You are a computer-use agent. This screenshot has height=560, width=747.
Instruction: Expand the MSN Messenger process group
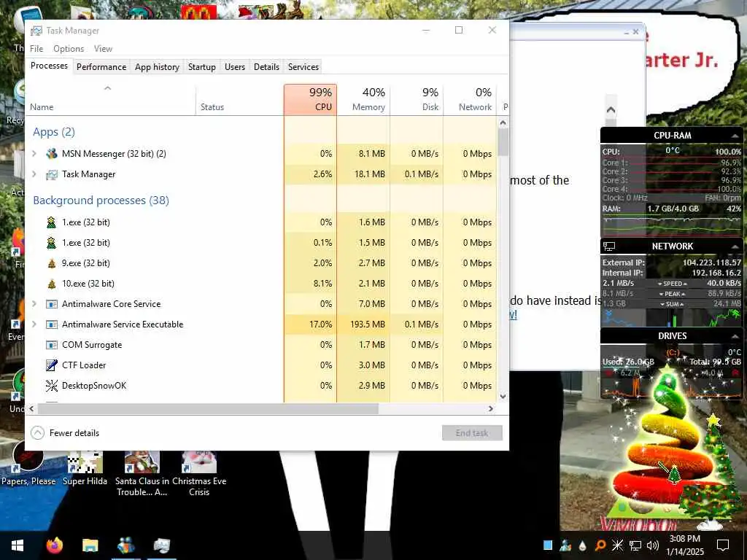pos(34,154)
